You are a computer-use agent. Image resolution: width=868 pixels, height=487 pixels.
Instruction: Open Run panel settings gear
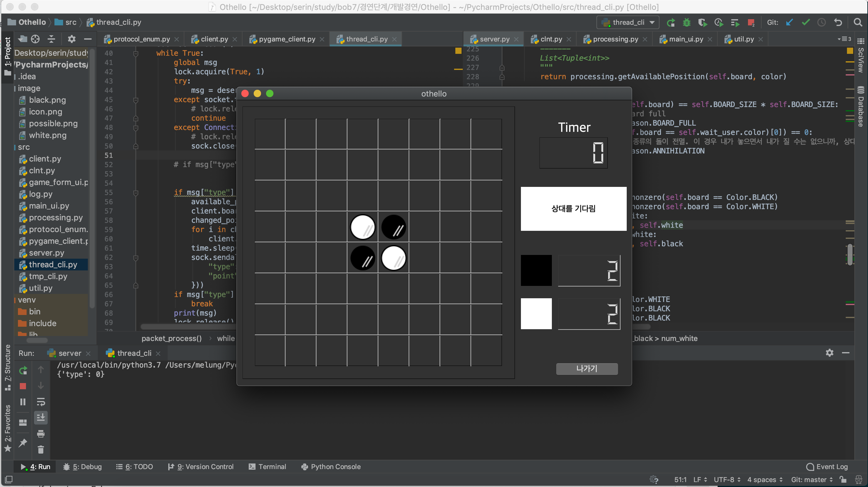(x=829, y=353)
